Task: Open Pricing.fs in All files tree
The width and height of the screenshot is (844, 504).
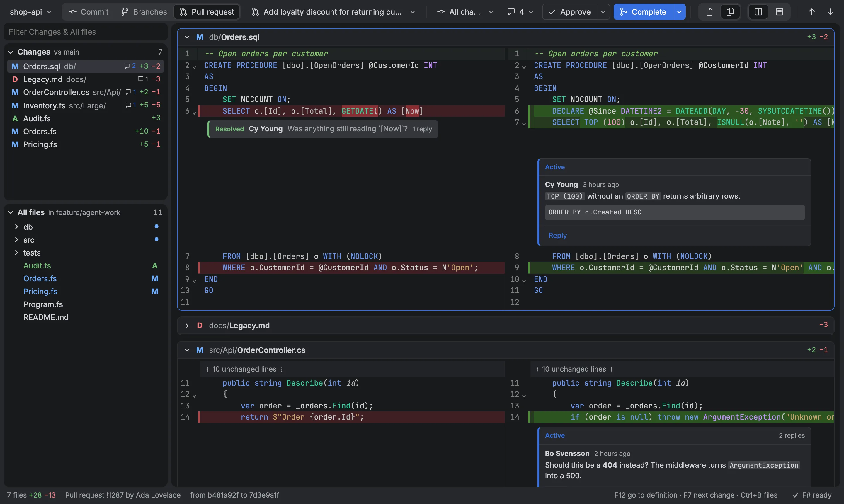Action: tap(86, 291)
